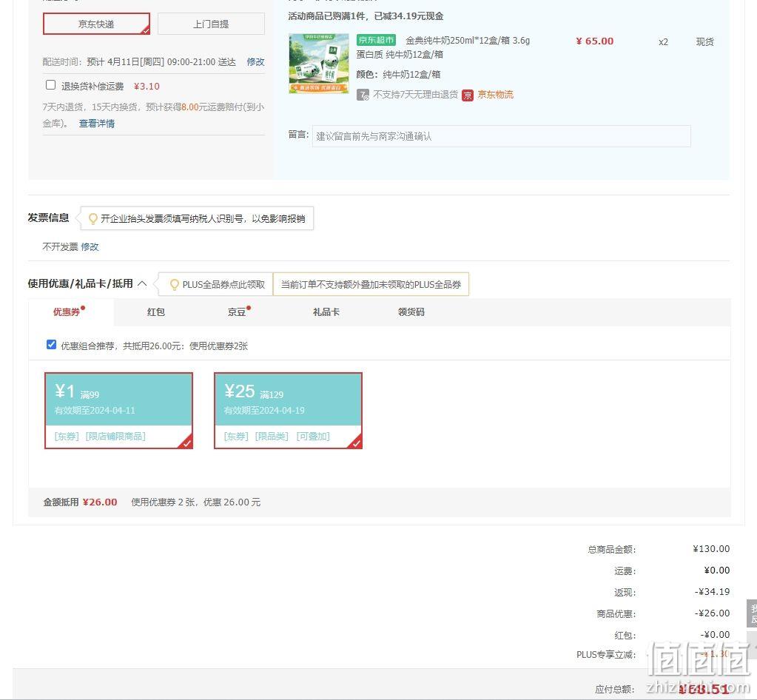The image size is (757, 700).
Task: Click the 7-day no-return icon
Action: [363, 95]
